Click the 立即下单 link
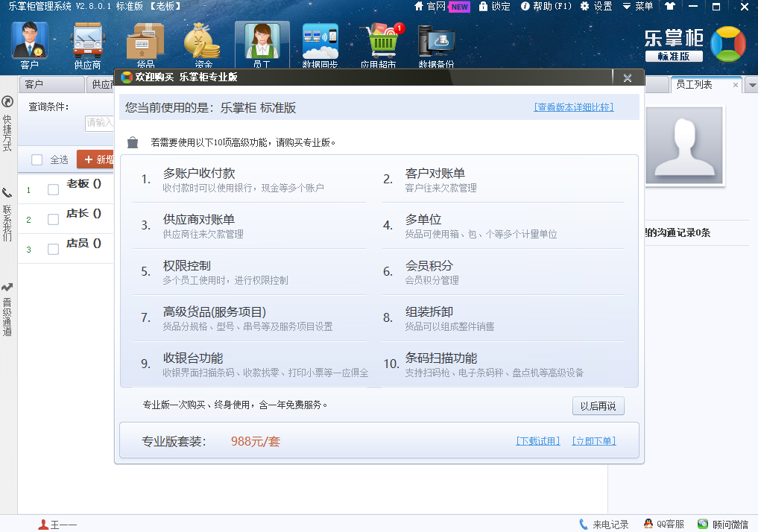 (593, 440)
